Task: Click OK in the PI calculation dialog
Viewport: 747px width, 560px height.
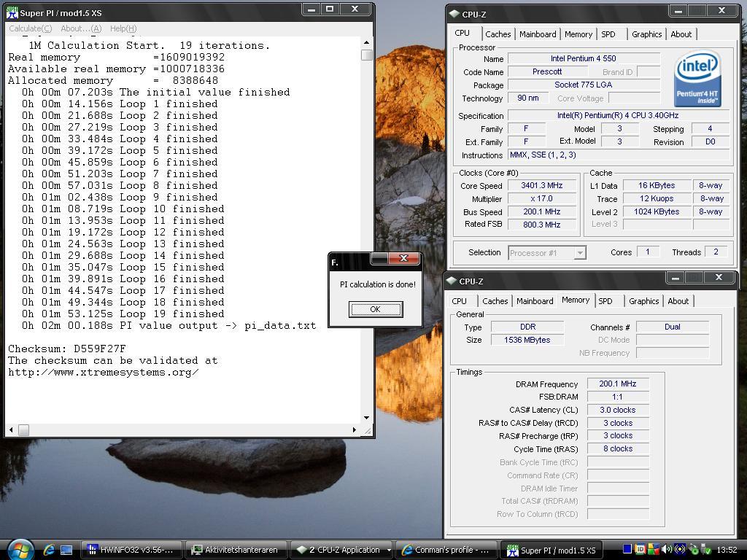Action: click(x=376, y=309)
